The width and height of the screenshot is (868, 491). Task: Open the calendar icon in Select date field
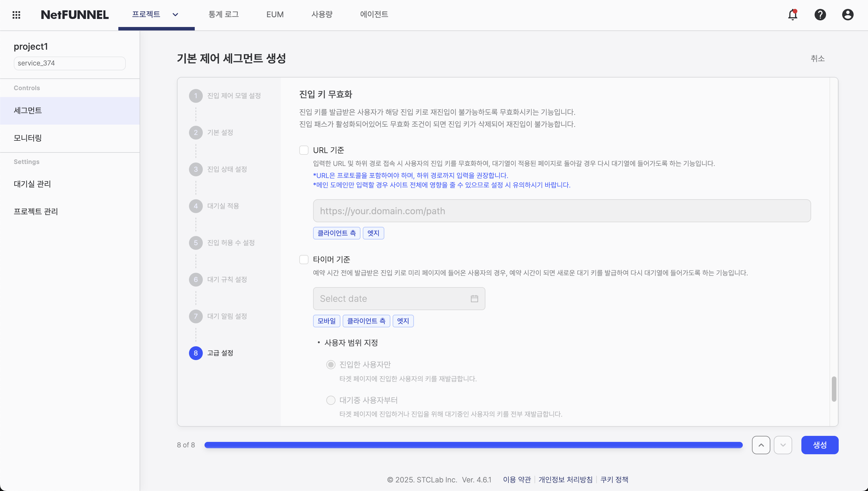[x=474, y=298]
